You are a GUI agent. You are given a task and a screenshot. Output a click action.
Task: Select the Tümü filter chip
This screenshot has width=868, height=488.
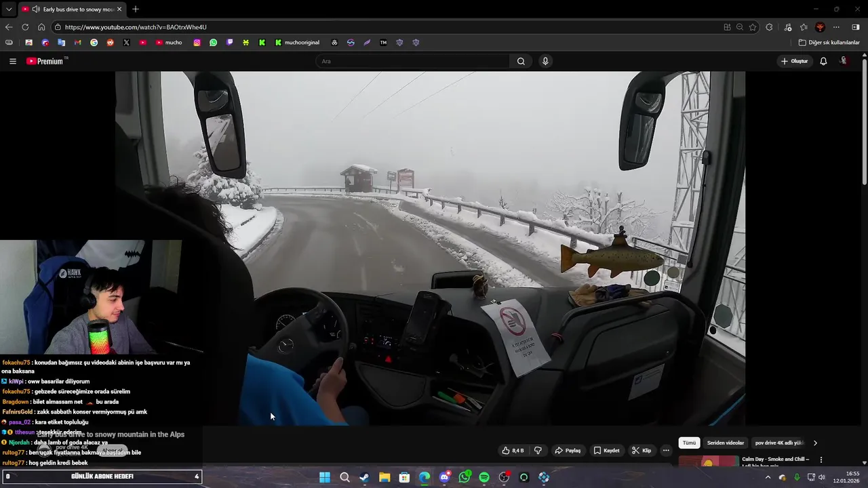coord(689,443)
